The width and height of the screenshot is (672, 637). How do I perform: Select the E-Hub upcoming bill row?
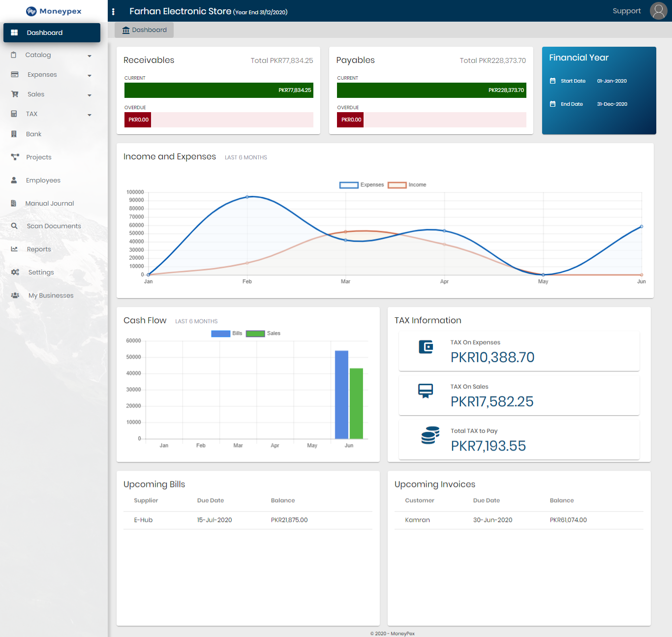pyautogui.click(x=247, y=520)
